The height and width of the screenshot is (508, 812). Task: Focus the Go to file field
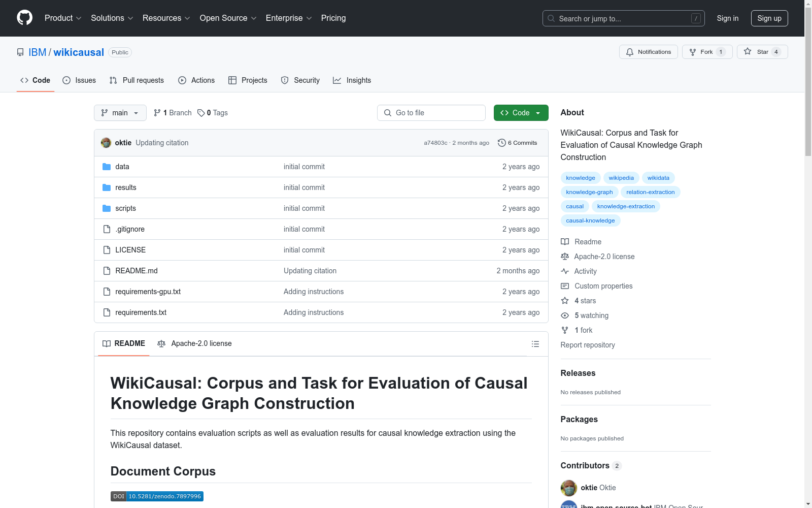tap(431, 113)
